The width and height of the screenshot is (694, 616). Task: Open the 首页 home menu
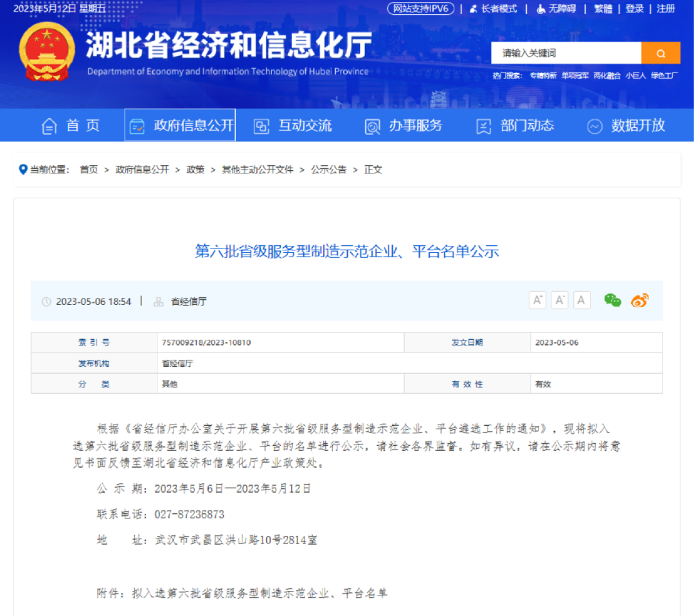[x=71, y=126]
